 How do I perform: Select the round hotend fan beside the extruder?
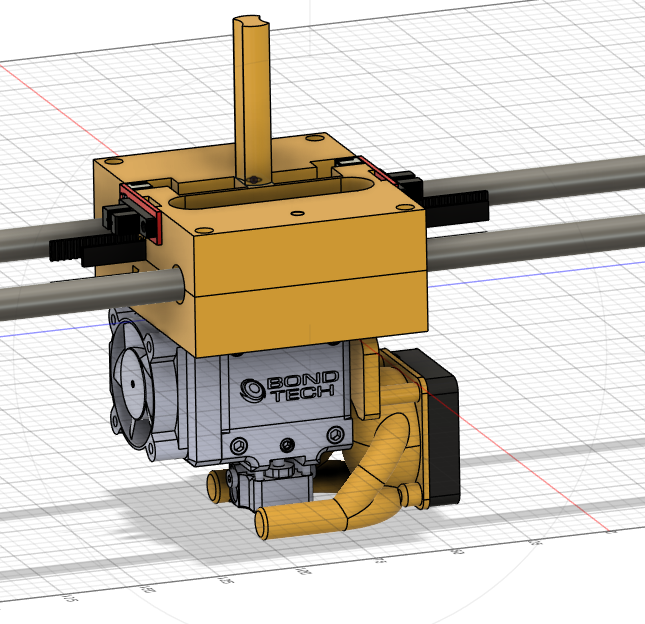click(x=132, y=385)
